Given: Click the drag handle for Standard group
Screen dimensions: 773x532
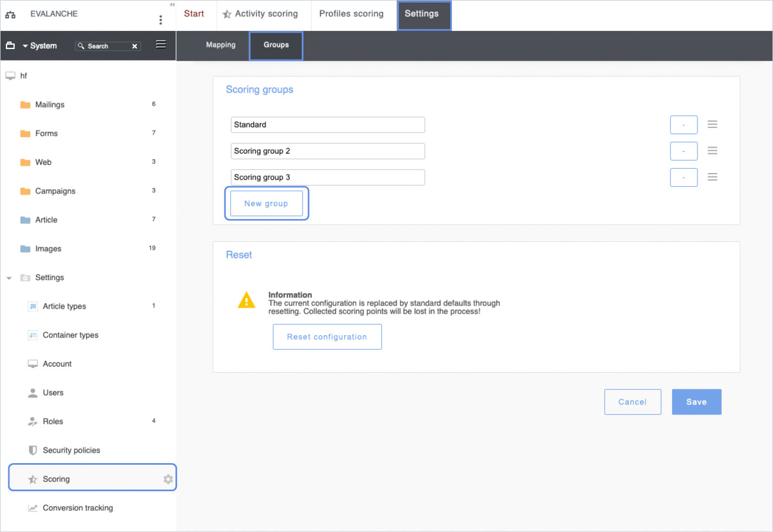Looking at the screenshot, I should [x=712, y=125].
